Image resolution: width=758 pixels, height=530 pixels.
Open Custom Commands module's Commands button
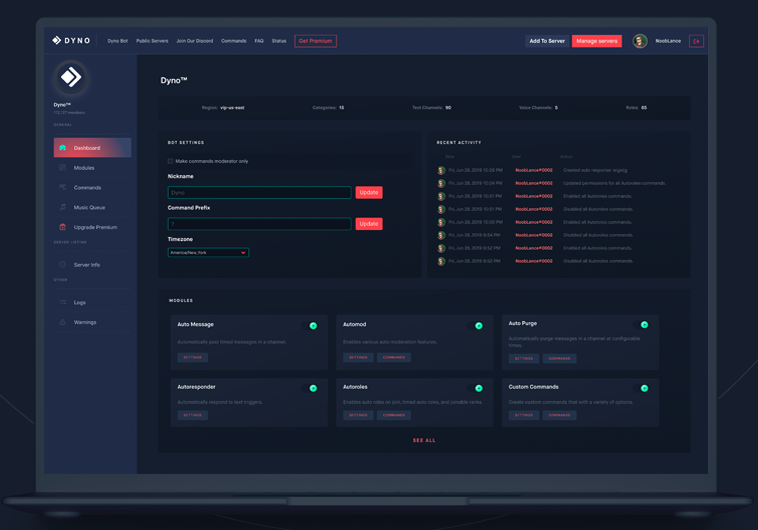559,415
